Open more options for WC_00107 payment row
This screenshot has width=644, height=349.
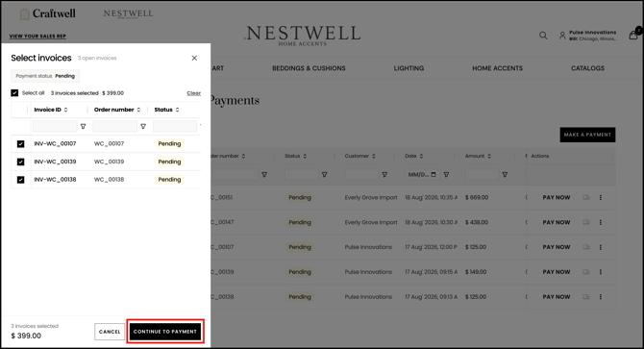coord(601,247)
